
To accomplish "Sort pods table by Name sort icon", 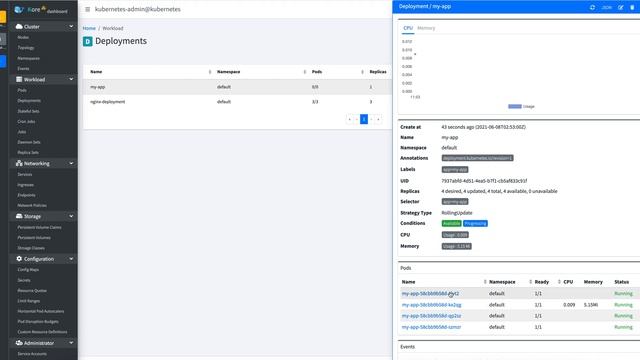I will (485, 282).
